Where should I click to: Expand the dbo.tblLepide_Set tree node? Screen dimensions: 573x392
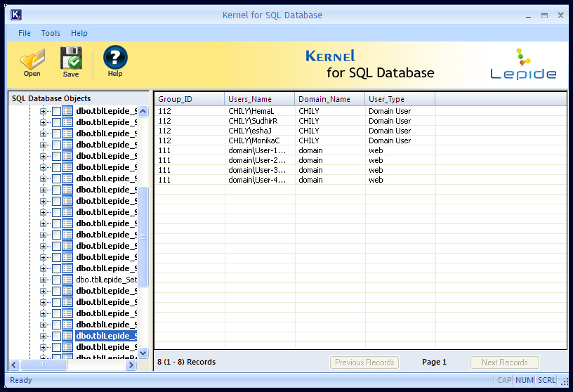(x=43, y=280)
